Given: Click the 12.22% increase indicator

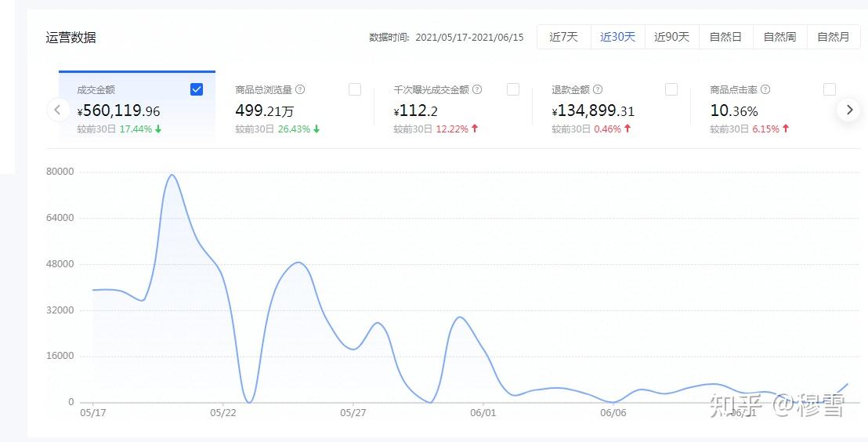Looking at the screenshot, I should coord(458,129).
